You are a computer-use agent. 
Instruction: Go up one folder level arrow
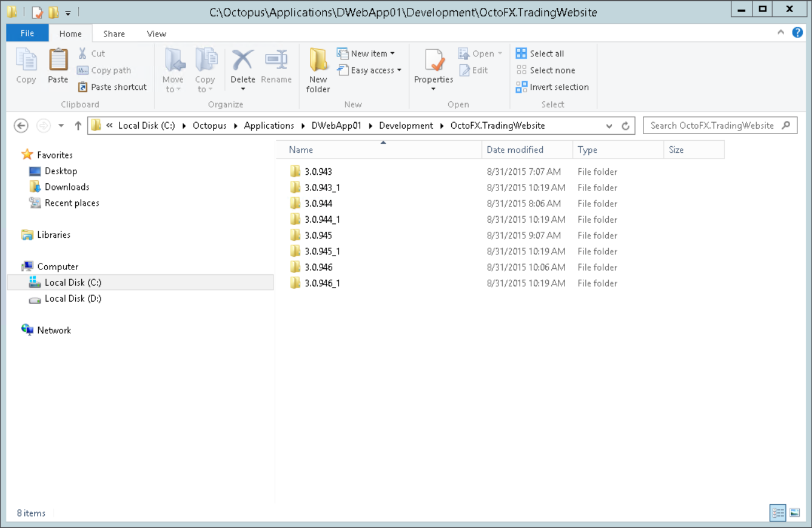tap(78, 126)
